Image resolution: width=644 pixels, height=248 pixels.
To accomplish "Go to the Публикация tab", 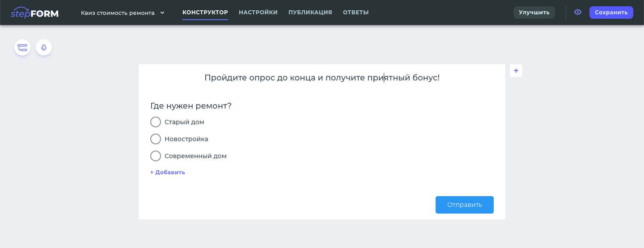I will [310, 13].
